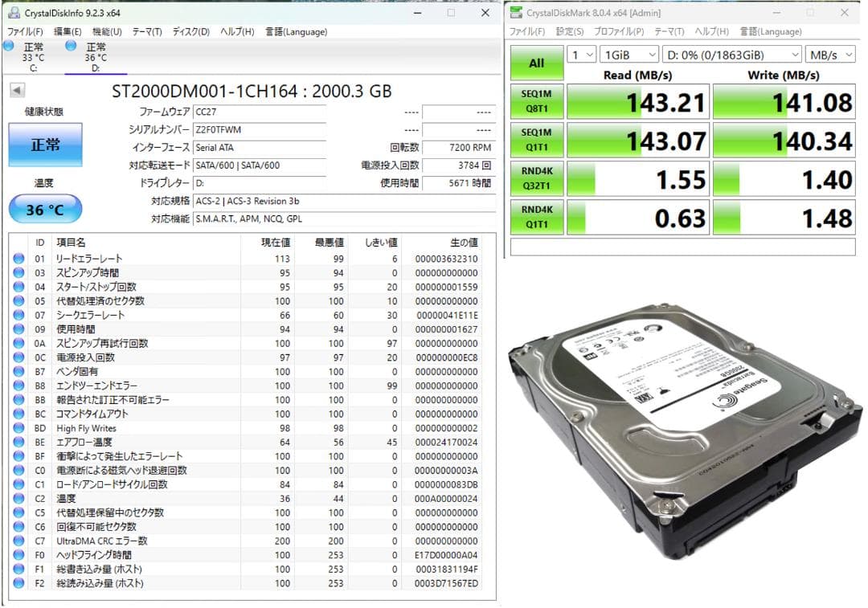Click the back arrow above the health status
Image resolution: width=868 pixels, height=608 pixels.
18,90
